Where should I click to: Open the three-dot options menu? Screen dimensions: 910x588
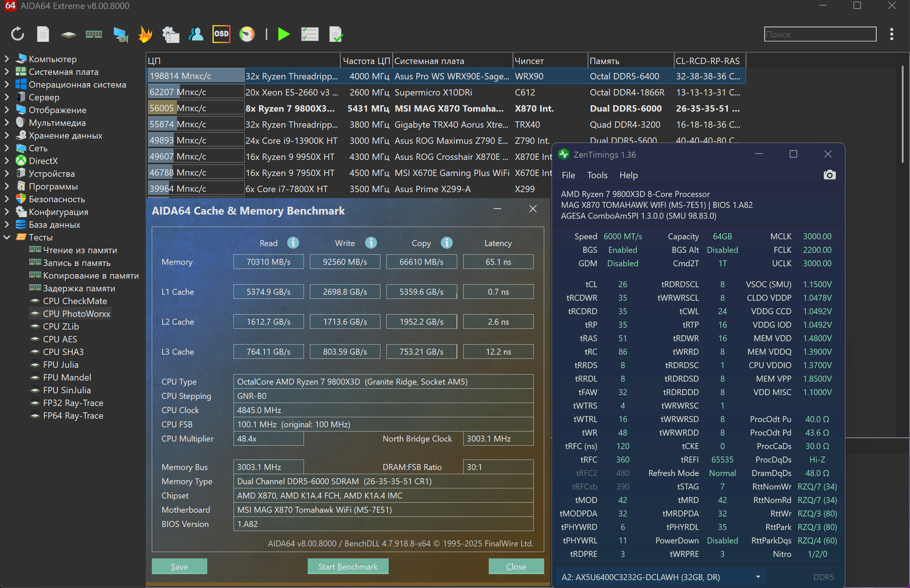click(892, 34)
